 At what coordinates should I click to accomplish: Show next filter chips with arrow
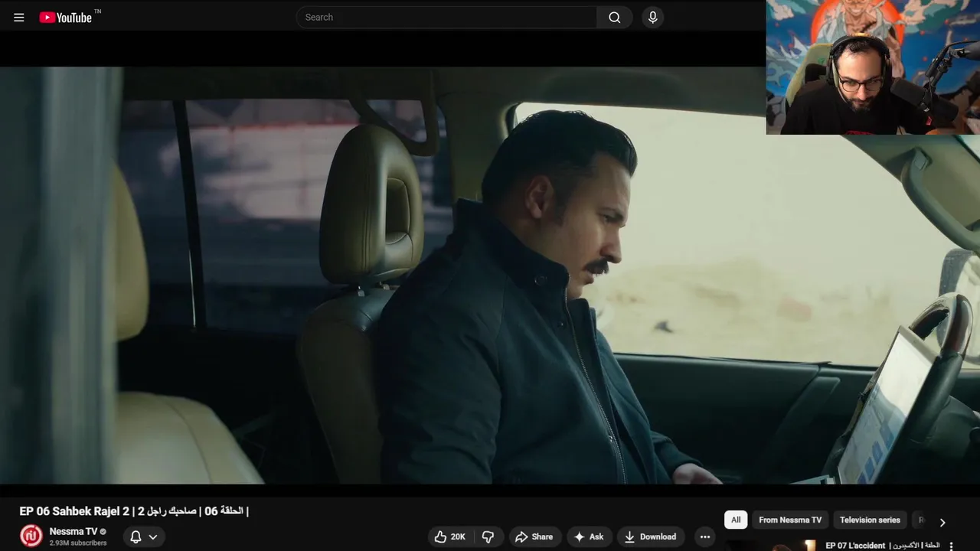(942, 522)
